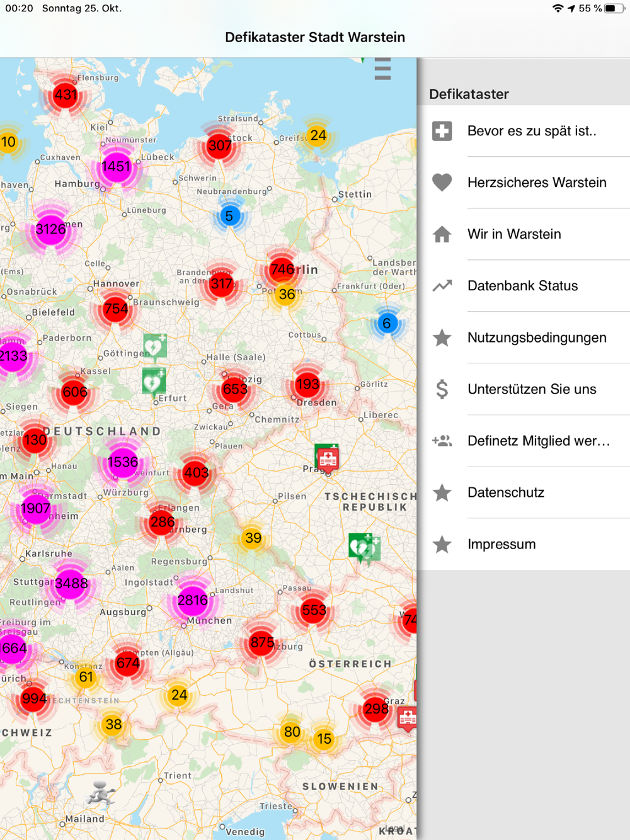Screen dimensions: 630x840
Task: Open the 307 cluster near Rostock
Action: [219, 146]
